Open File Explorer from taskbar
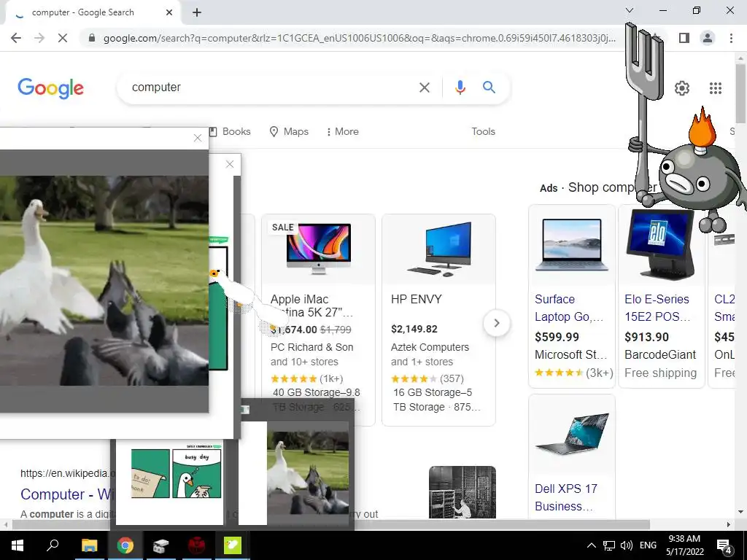Image resolution: width=747 pixels, height=560 pixels. click(89, 545)
